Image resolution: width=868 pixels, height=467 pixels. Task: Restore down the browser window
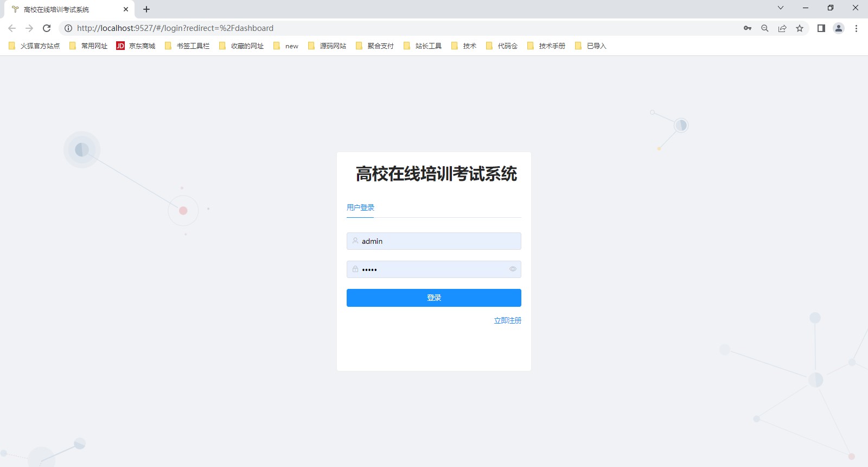831,8
